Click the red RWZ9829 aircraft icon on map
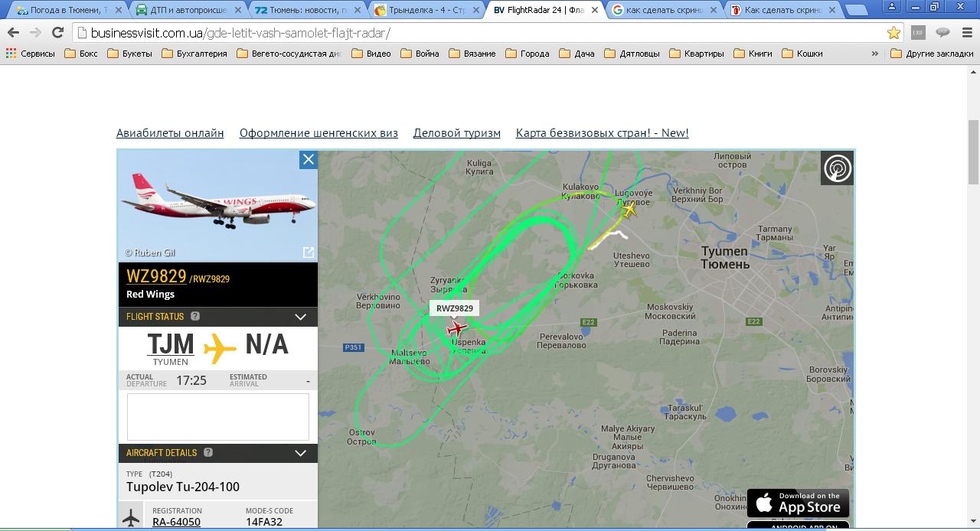980x531 pixels. 457,329
